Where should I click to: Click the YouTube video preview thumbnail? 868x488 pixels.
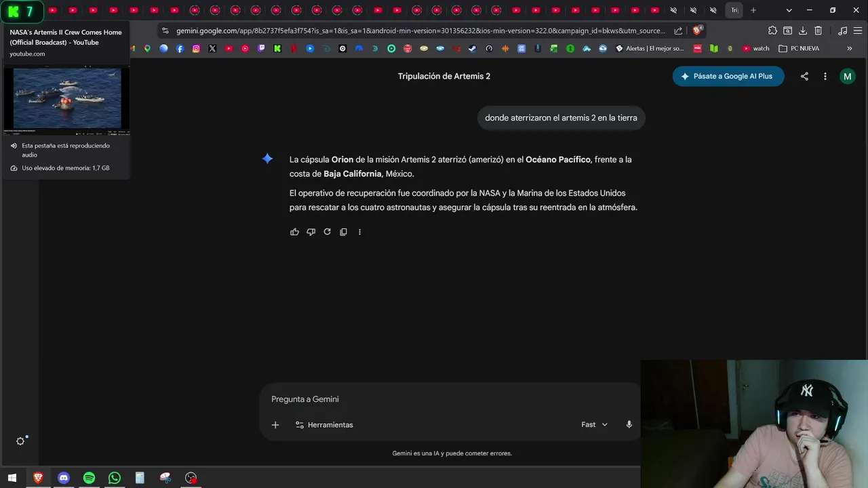click(x=66, y=99)
